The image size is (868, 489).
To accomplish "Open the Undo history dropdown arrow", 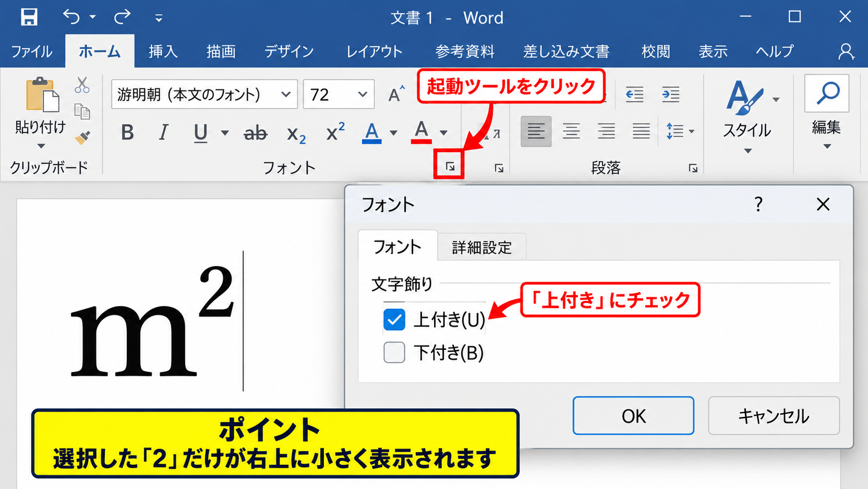I will [x=92, y=17].
